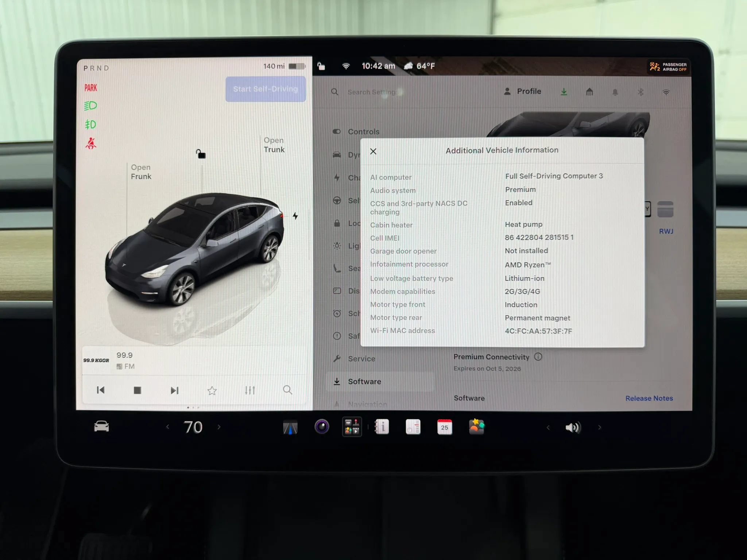Increase cabin temperature above 70
The image size is (747, 560).
pyautogui.click(x=219, y=427)
